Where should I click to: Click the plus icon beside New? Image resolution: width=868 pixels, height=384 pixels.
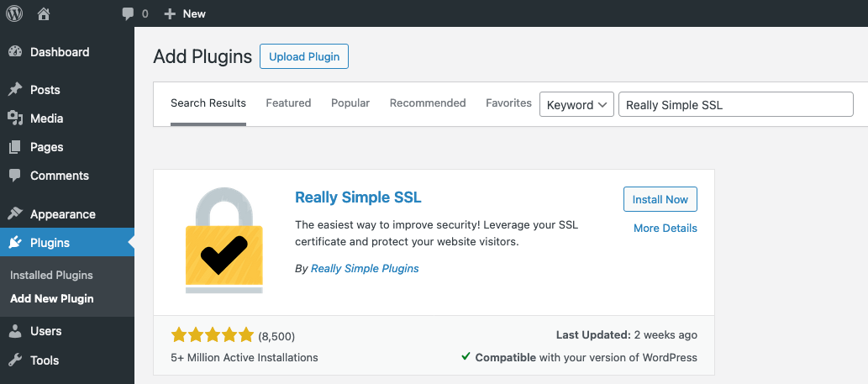170,13
